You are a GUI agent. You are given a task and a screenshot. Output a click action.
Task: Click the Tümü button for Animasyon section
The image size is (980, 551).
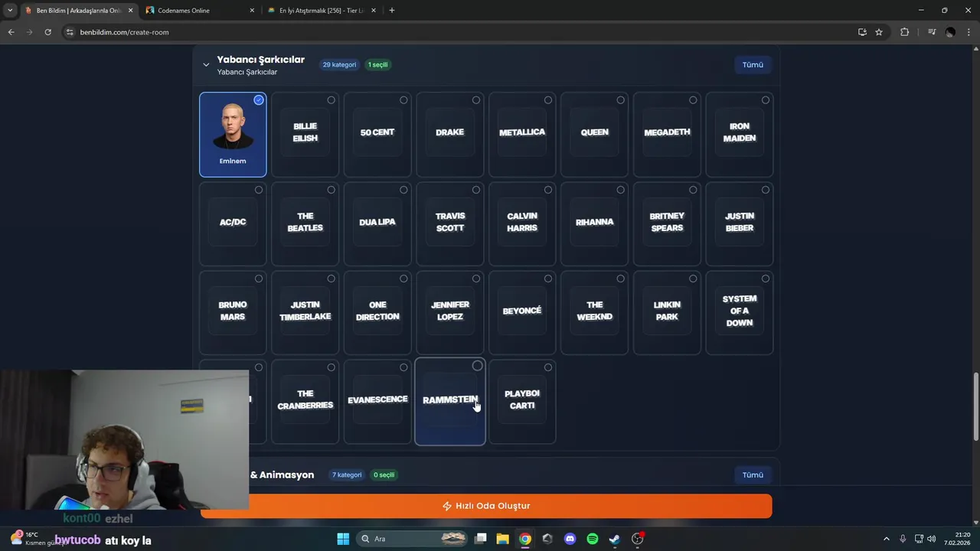[x=753, y=474]
